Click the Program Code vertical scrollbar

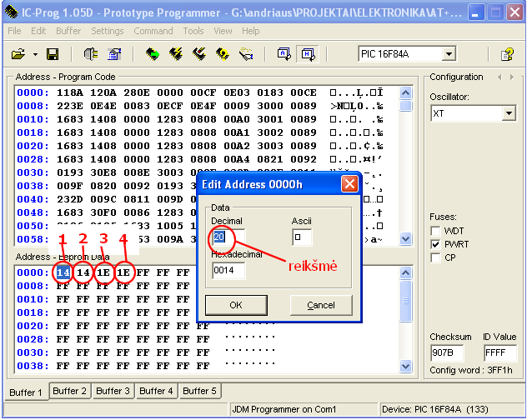coord(405,167)
